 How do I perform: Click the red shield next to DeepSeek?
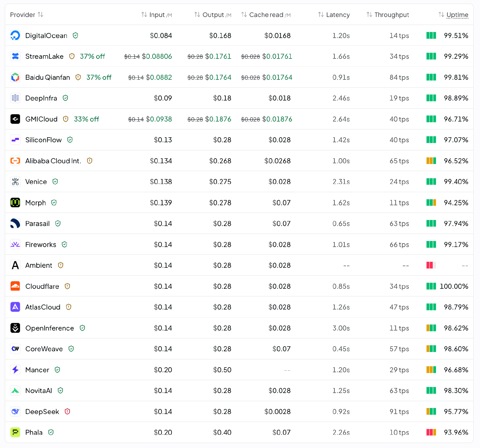click(x=67, y=411)
